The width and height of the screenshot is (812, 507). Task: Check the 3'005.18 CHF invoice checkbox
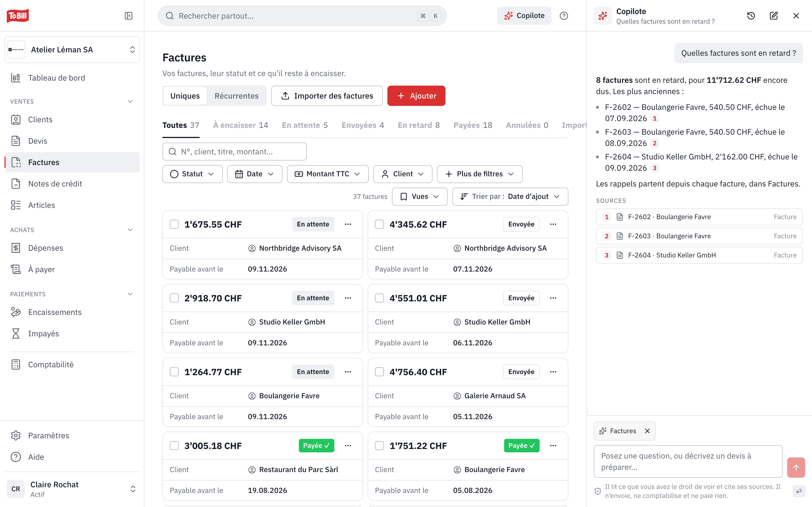(174, 446)
